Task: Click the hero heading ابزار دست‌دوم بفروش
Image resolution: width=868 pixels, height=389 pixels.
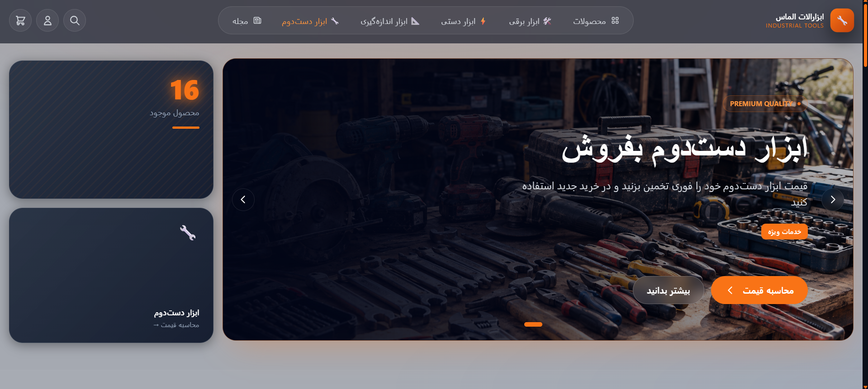Action: click(x=684, y=149)
